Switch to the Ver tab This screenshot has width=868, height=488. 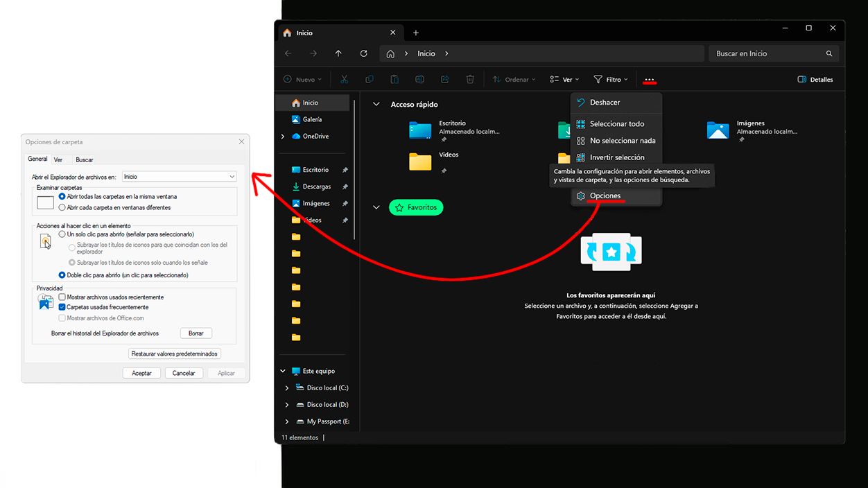tap(58, 159)
